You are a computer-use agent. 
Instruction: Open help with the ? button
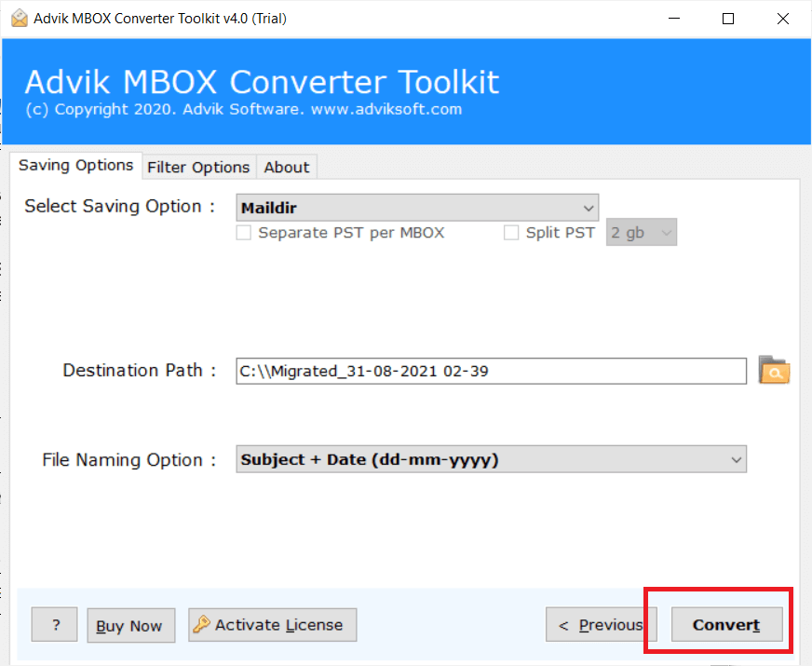(54, 625)
